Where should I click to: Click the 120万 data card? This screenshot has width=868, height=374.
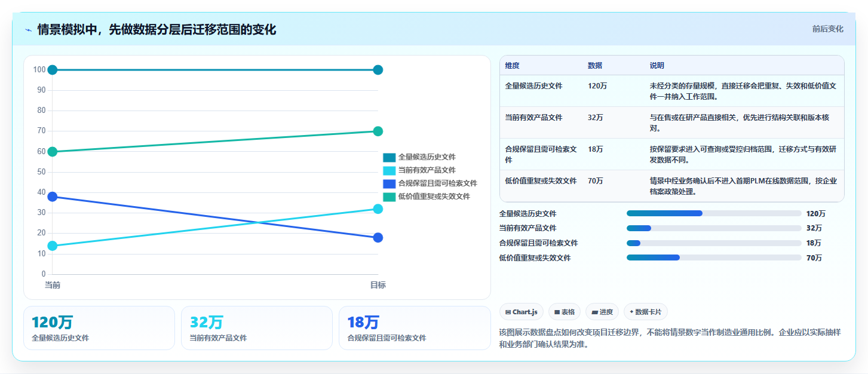(x=99, y=328)
